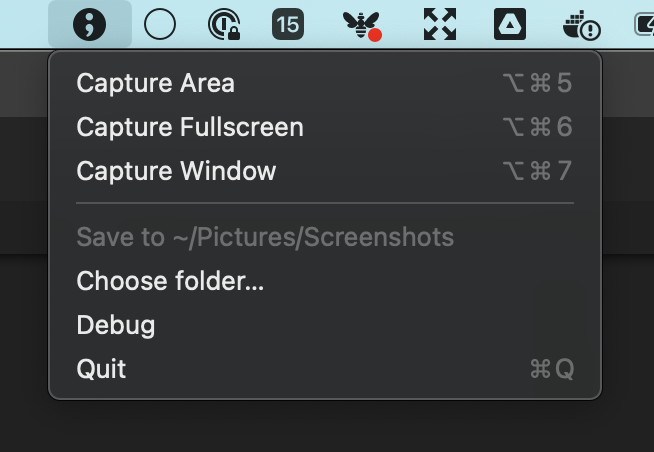Viewport: 654px width, 452px height.
Task: Dismiss menu by clicking dark area below it
Action: tap(325, 427)
